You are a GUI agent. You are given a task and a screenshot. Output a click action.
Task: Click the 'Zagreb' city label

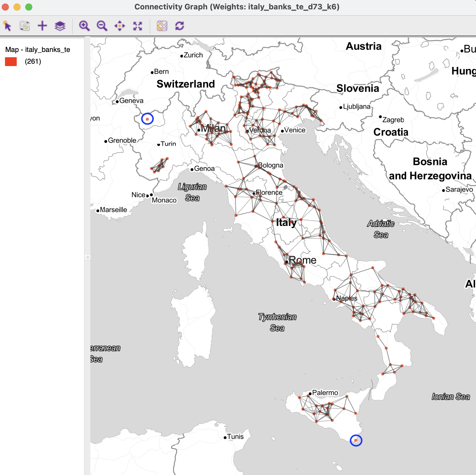(393, 120)
